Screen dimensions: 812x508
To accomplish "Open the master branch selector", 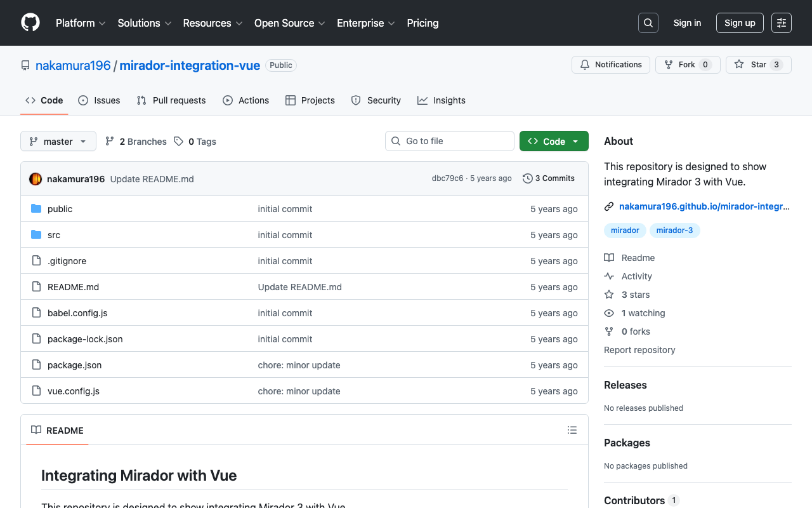I will pos(58,141).
